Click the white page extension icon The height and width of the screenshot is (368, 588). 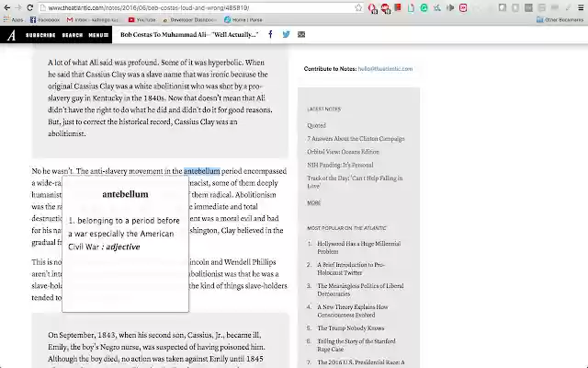tap(411, 8)
